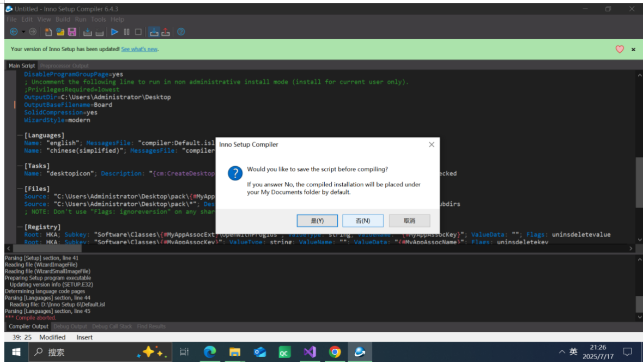Open Qt Creator QC taskbar icon

click(284, 351)
